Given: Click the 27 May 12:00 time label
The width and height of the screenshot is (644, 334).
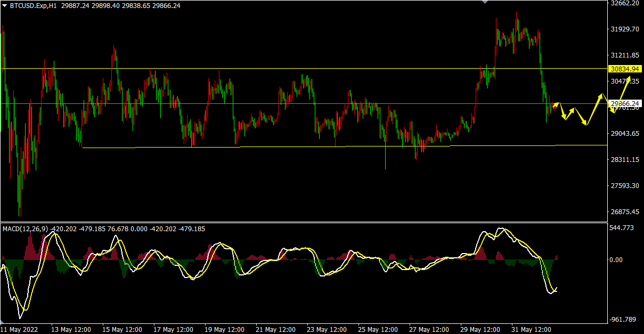Looking at the screenshot, I should click(429, 329).
